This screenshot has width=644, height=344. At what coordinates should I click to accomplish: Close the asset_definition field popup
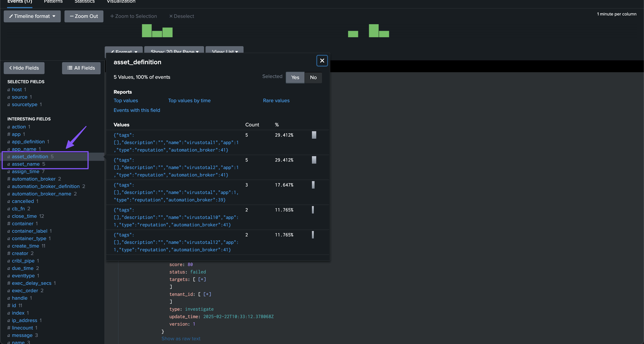(322, 61)
